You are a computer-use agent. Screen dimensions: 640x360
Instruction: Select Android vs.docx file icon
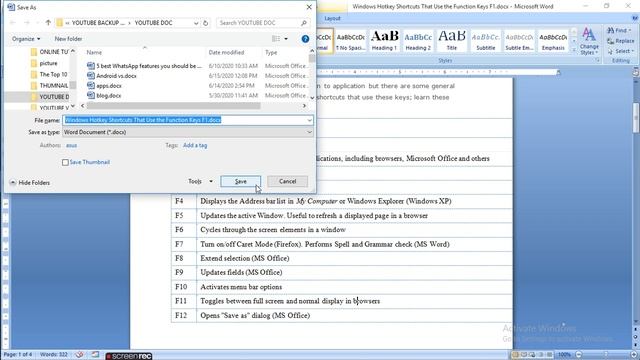click(x=91, y=76)
